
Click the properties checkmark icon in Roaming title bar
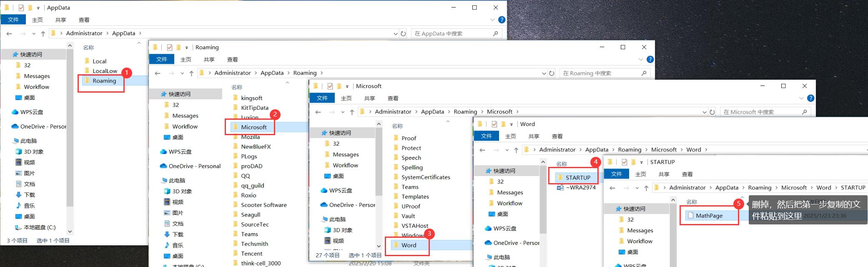coord(170,47)
